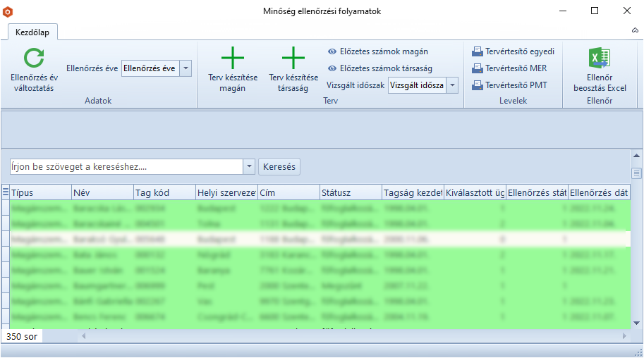
Task: Click into the search text field
Action: coord(126,166)
